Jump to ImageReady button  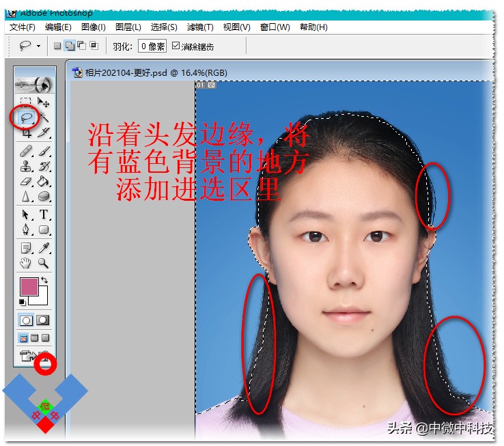point(28,356)
